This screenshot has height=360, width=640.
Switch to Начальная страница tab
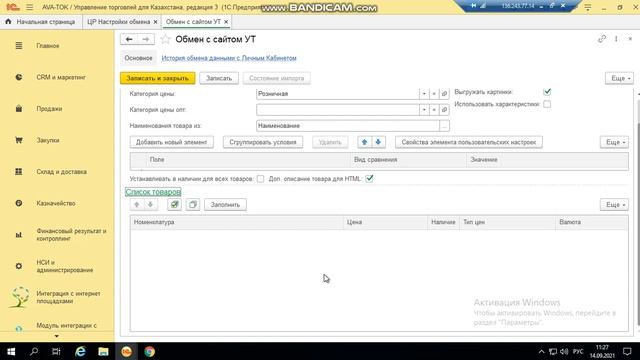pos(41,22)
